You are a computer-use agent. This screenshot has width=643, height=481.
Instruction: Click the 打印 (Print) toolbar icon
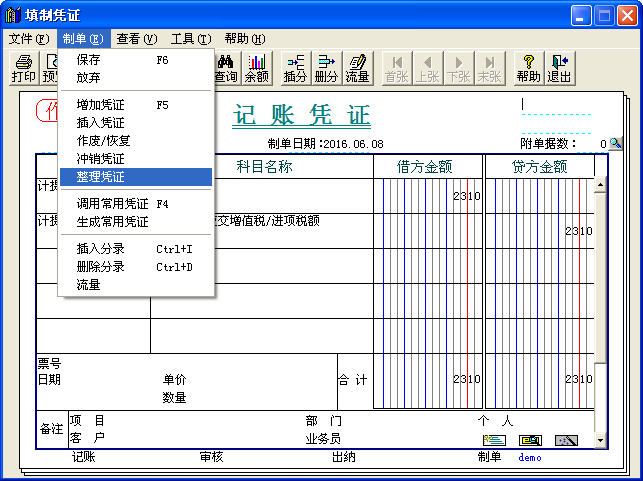pyautogui.click(x=23, y=68)
